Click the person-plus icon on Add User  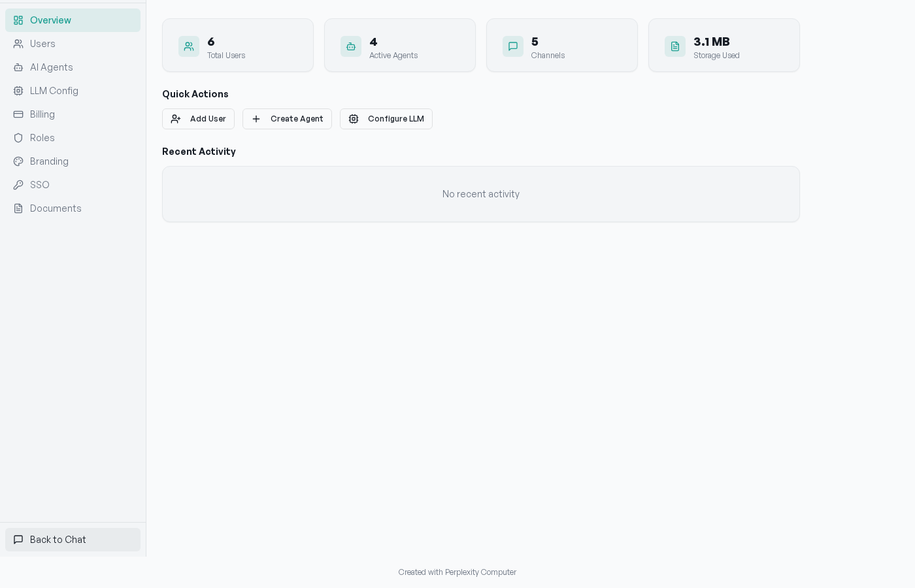click(x=176, y=119)
